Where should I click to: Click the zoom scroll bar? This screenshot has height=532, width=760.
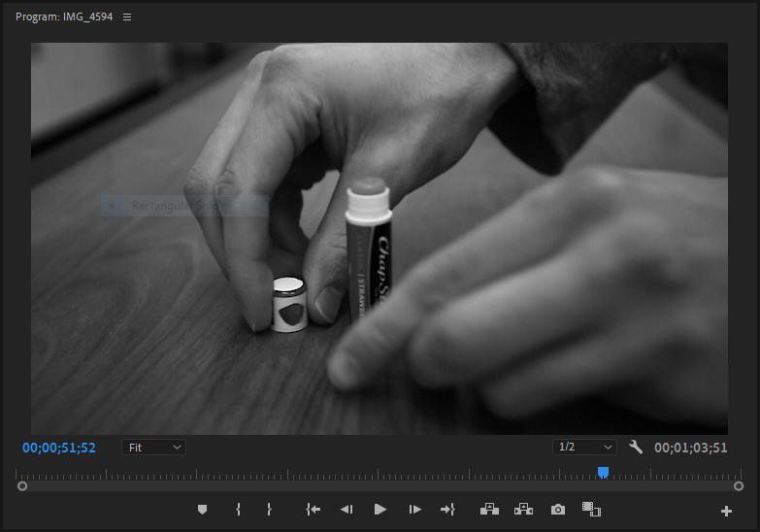[380, 486]
